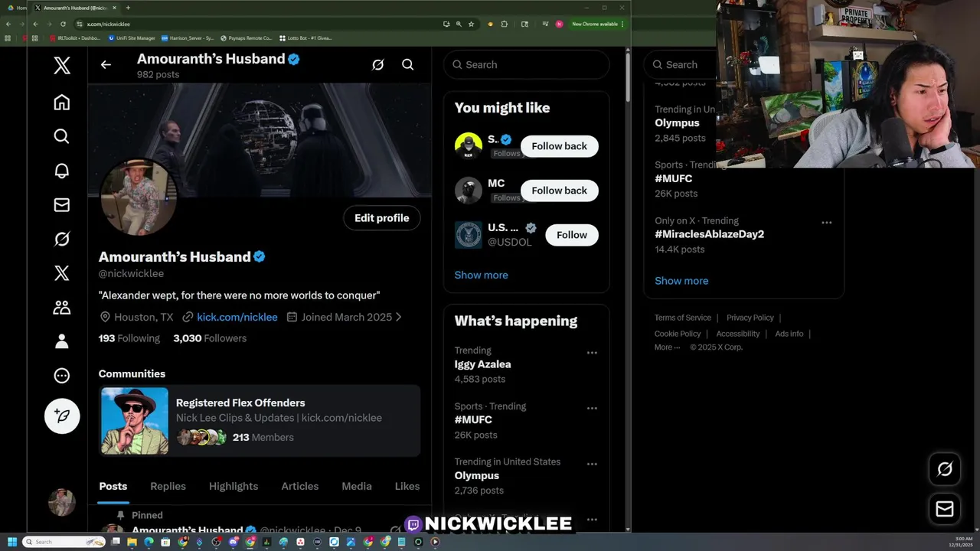Switch to the Media tab
The width and height of the screenshot is (980, 551).
[x=357, y=487]
